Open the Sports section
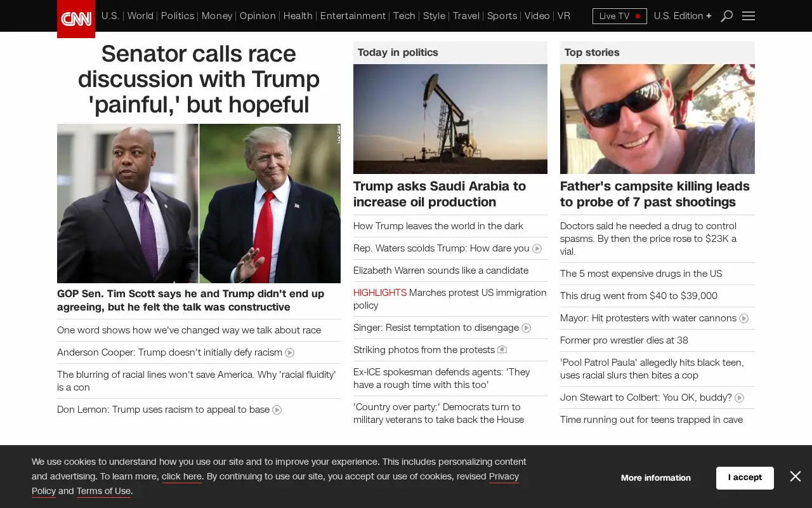The width and height of the screenshot is (812, 508). pyautogui.click(x=502, y=16)
